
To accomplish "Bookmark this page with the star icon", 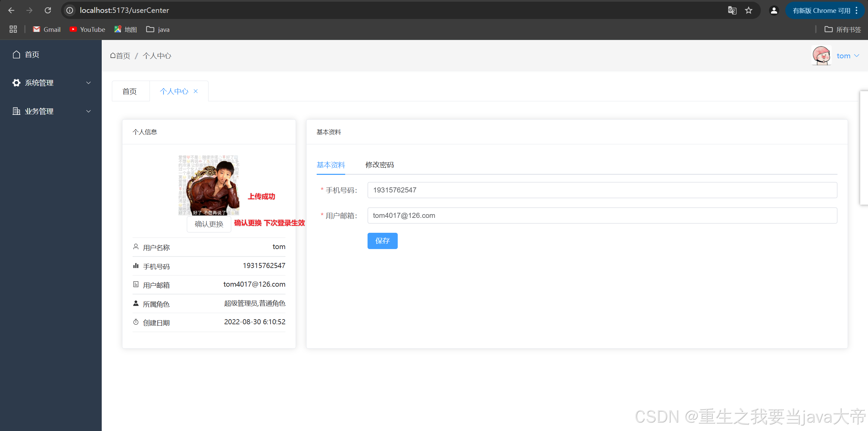I will point(749,11).
